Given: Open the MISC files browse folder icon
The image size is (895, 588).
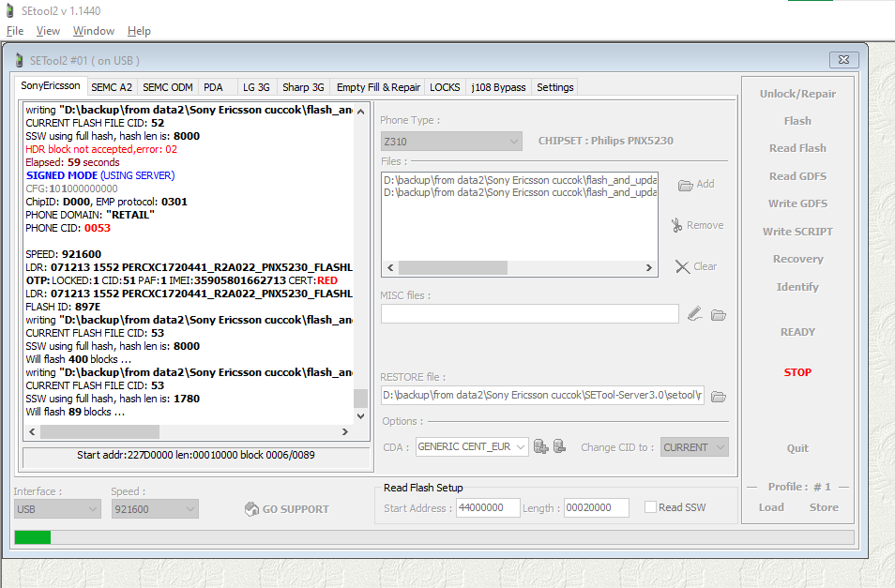Looking at the screenshot, I should click(719, 314).
